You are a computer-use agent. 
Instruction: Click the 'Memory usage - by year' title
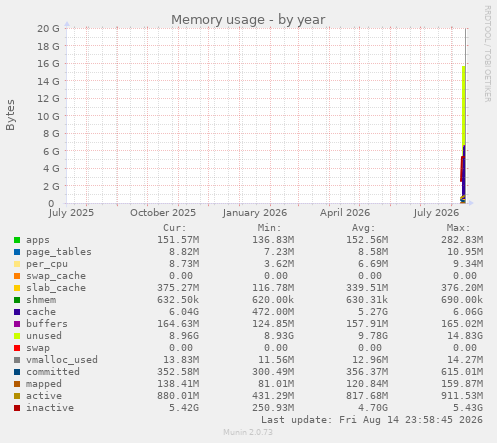tap(248, 20)
